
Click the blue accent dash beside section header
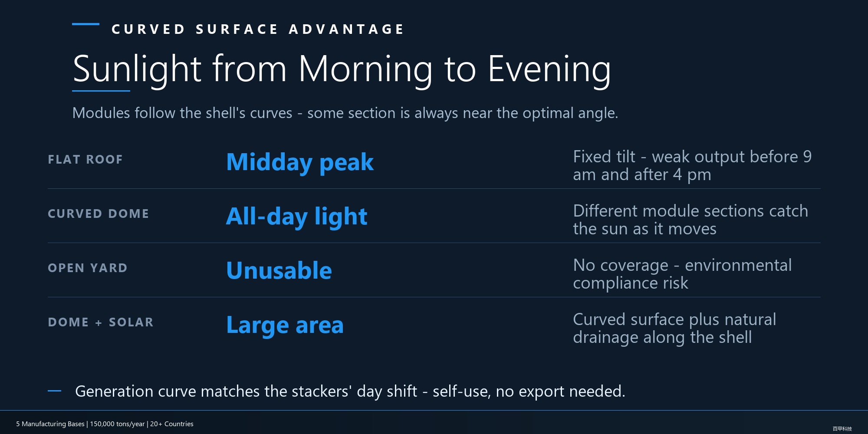(85, 24)
